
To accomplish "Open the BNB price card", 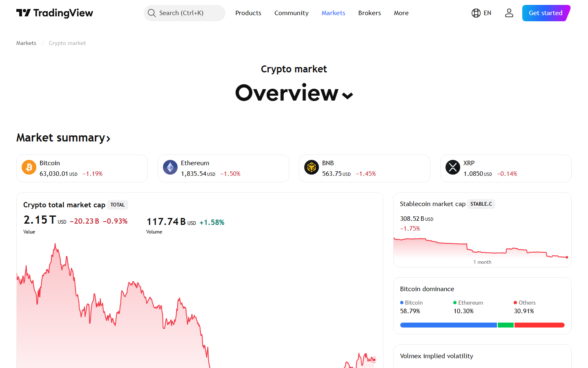I will (365, 168).
